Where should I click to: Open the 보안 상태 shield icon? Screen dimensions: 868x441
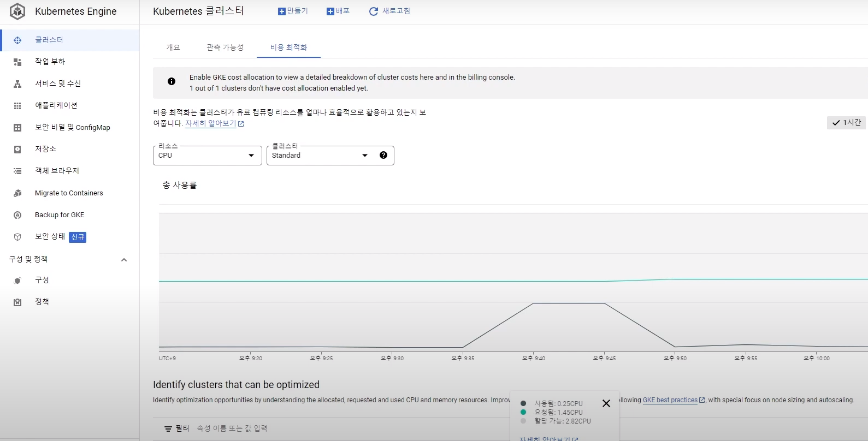coord(17,237)
